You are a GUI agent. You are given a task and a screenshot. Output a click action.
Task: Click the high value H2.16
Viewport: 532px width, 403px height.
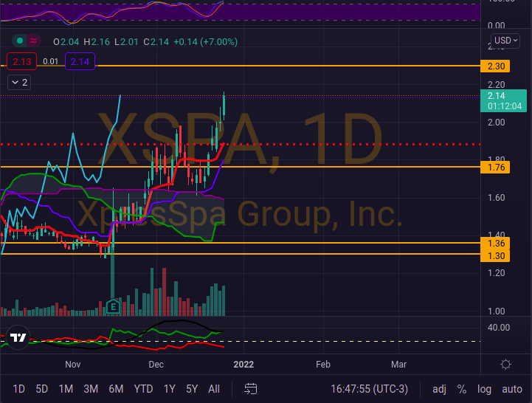[97, 42]
